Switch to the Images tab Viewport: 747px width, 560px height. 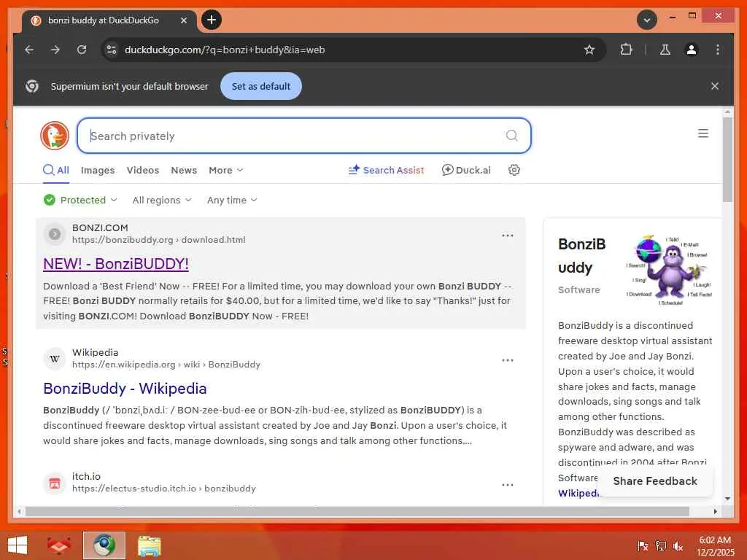pyautogui.click(x=98, y=171)
